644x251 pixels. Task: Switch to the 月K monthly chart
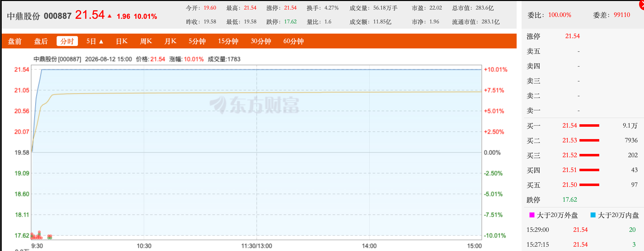[170, 41]
